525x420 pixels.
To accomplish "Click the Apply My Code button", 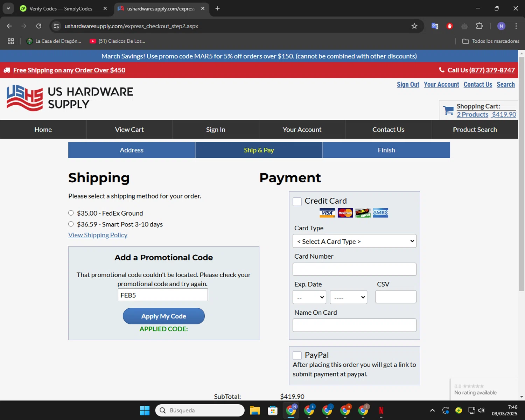I will click(x=164, y=316).
